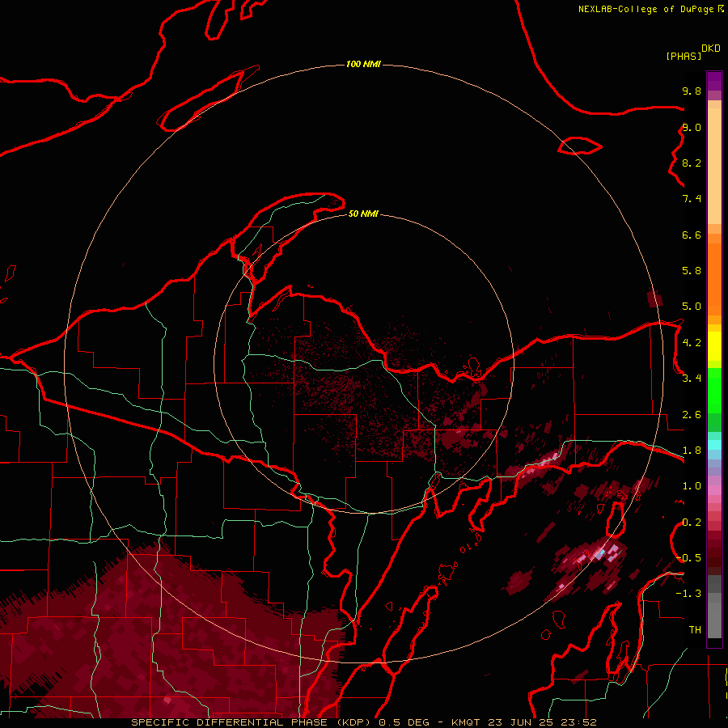
Task: Click the 5.8 legend value
Action: click(x=692, y=271)
